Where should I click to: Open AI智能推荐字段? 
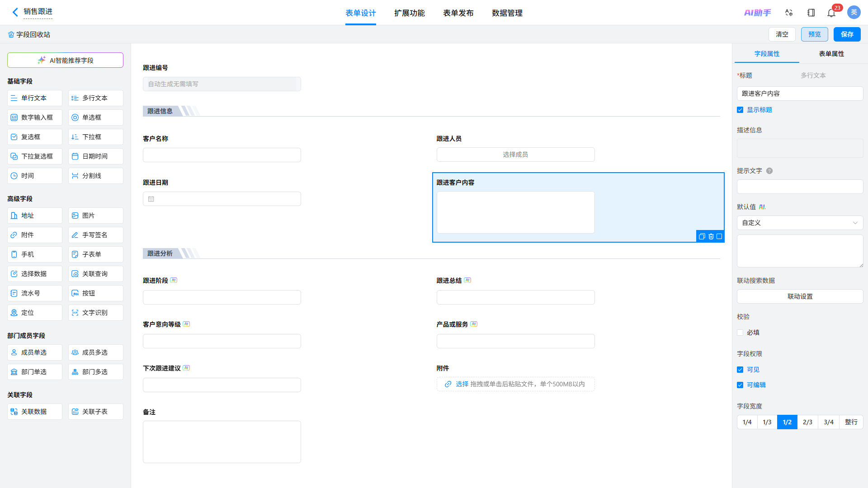[65, 60]
